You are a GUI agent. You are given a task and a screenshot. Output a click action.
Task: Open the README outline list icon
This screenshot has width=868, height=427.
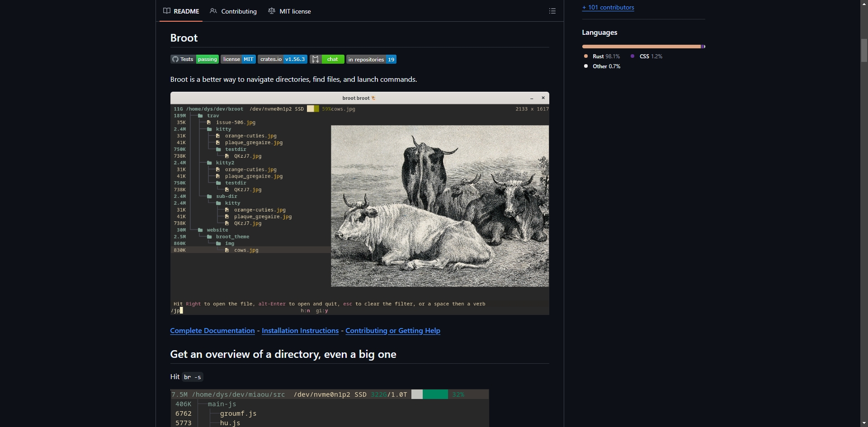pos(552,11)
